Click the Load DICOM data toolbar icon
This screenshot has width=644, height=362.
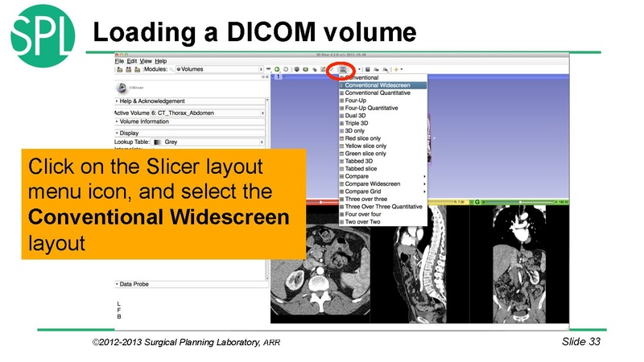pos(128,69)
